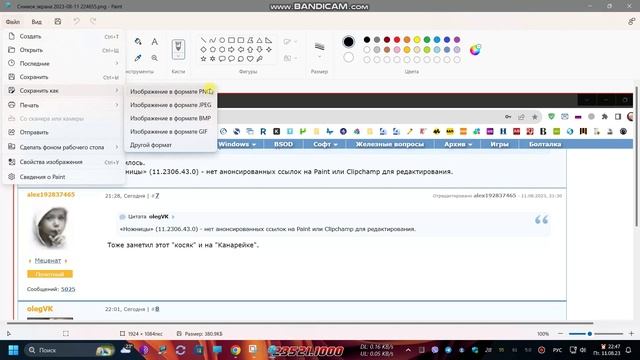640x360 pixels.
Task: Click the Windows Start button
Action: pyautogui.click(x=13, y=350)
